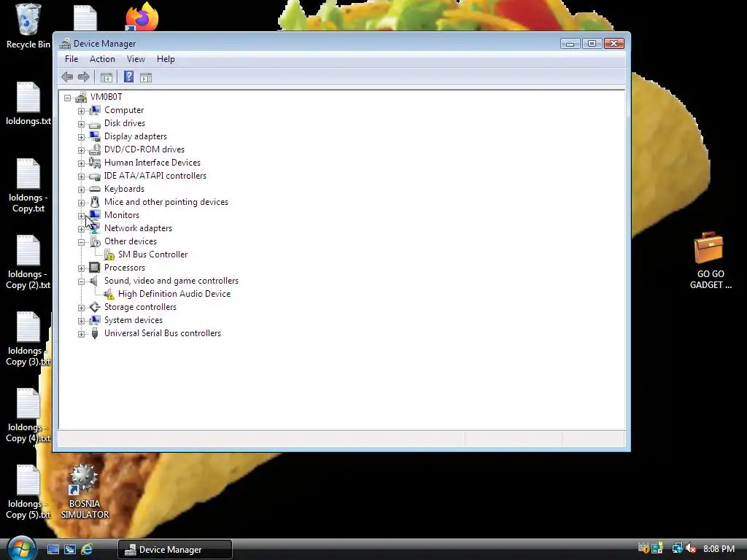Select the High Definition Audio Device warning icon
This screenshot has width=747, height=560.
pos(109,295)
